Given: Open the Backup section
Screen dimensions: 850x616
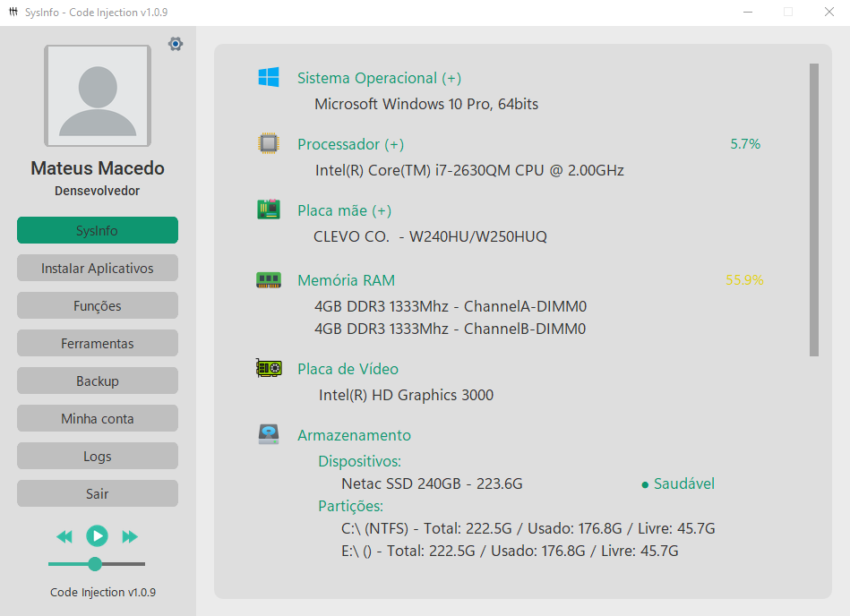Looking at the screenshot, I should coord(98,381).
